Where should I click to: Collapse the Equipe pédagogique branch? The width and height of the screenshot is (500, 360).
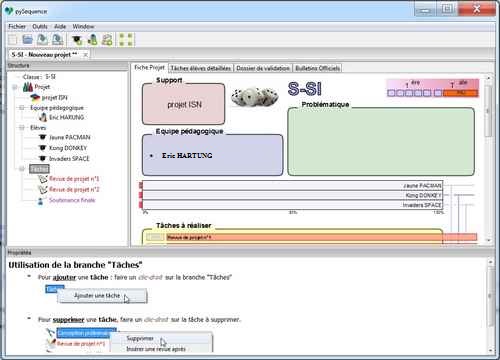[x=22, y=108]
